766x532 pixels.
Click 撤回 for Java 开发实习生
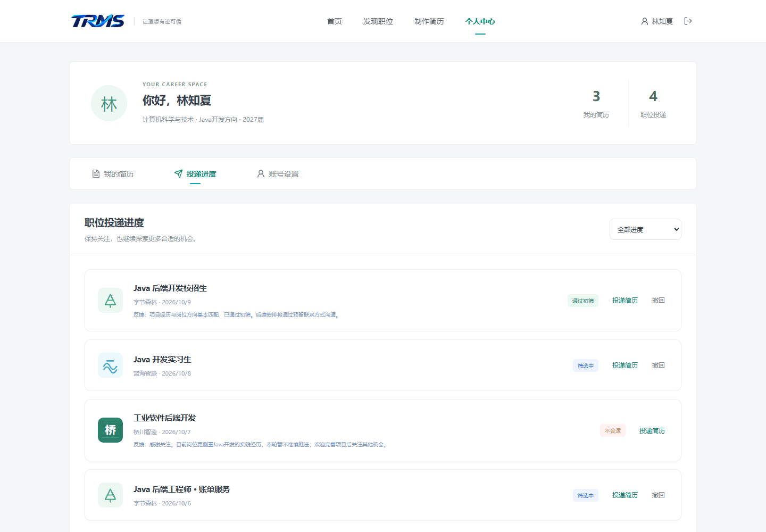(x=659, y=365)
